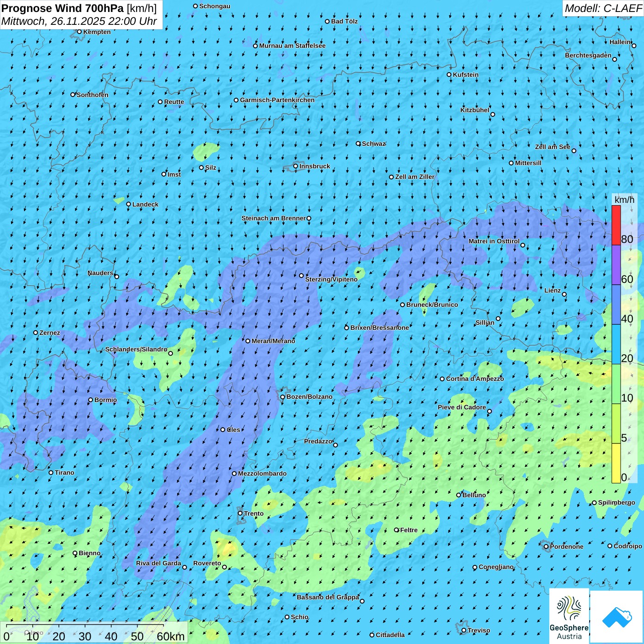Click the 'Kitzbühel' label

[x=475, y=110]
